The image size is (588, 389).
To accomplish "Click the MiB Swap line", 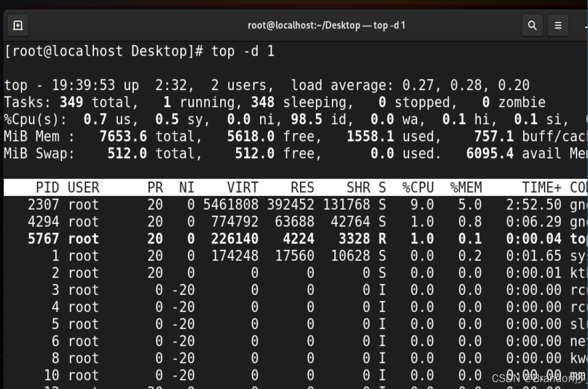I will 171,153.
